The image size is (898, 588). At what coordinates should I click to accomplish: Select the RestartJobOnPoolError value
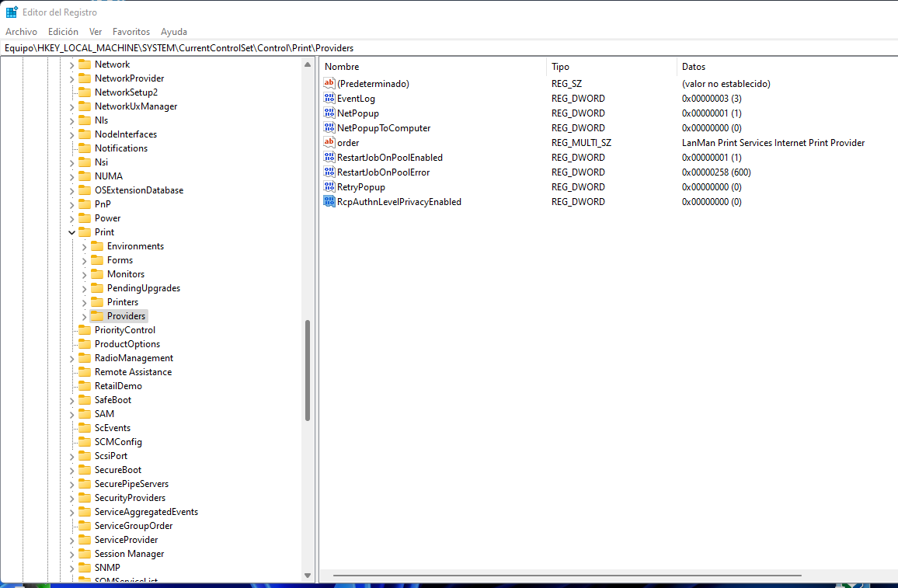[383, 172]
